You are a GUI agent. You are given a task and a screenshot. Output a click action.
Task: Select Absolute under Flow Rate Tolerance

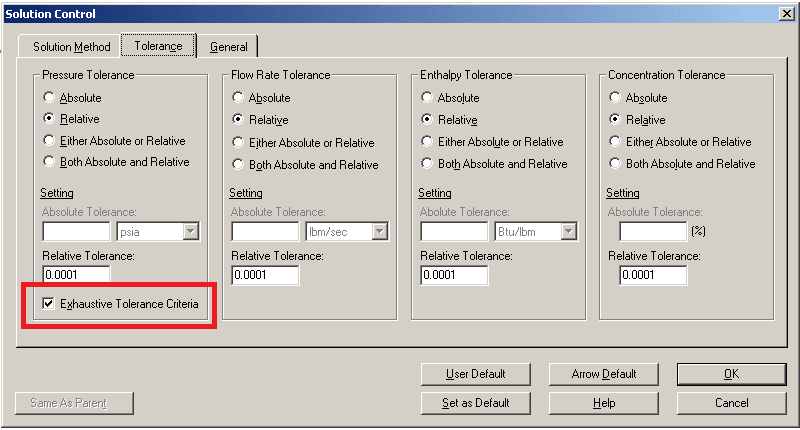261,97
